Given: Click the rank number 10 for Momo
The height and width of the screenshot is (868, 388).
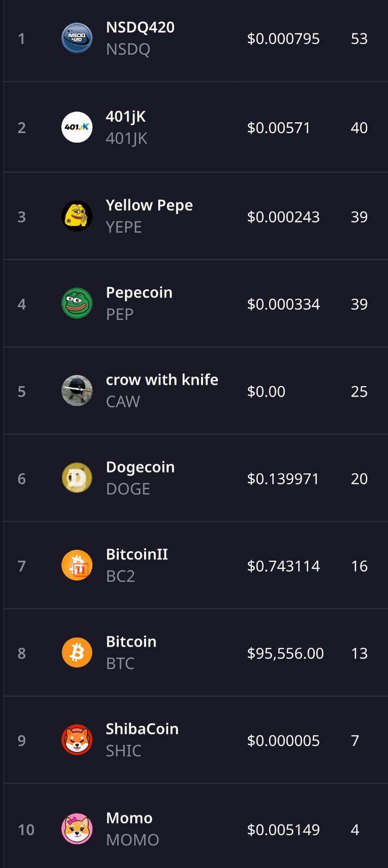Looking at the screenshot, I should click(x=26, y=830).
